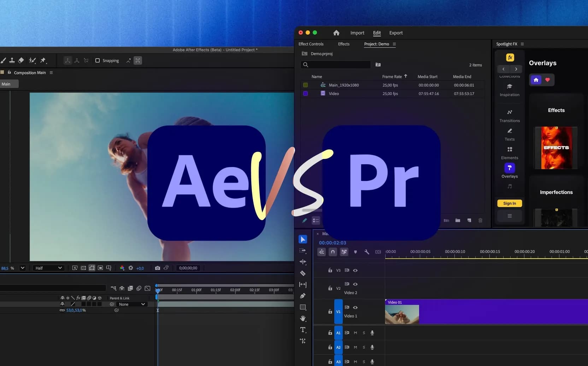This screenshot has width=588, height=366.
Task: Toggle the transparency grid in After Effects viewer
Action: (x=83, y=268)
